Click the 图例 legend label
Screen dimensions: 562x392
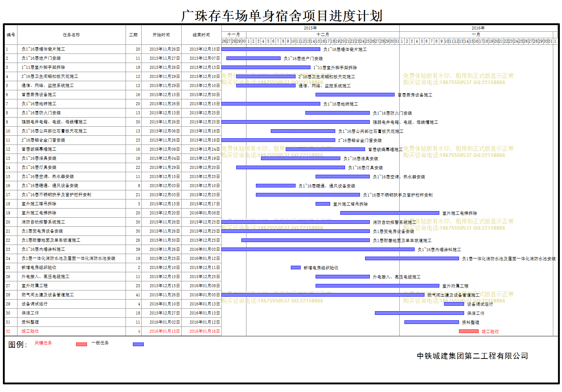pyautogui.click(x=17, y=345)
